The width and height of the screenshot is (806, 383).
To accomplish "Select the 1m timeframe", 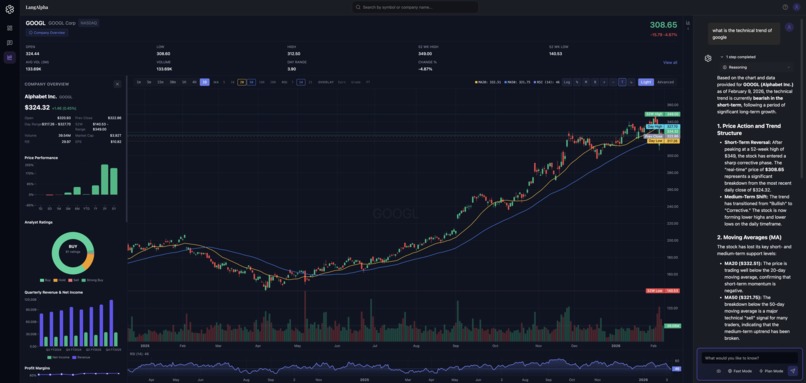I will (139, 82).
